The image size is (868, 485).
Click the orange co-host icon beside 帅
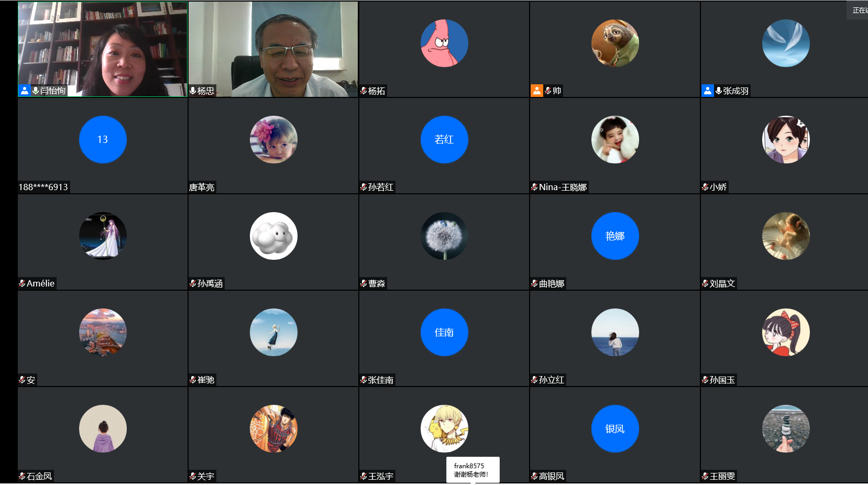click(x=537, y=91)
